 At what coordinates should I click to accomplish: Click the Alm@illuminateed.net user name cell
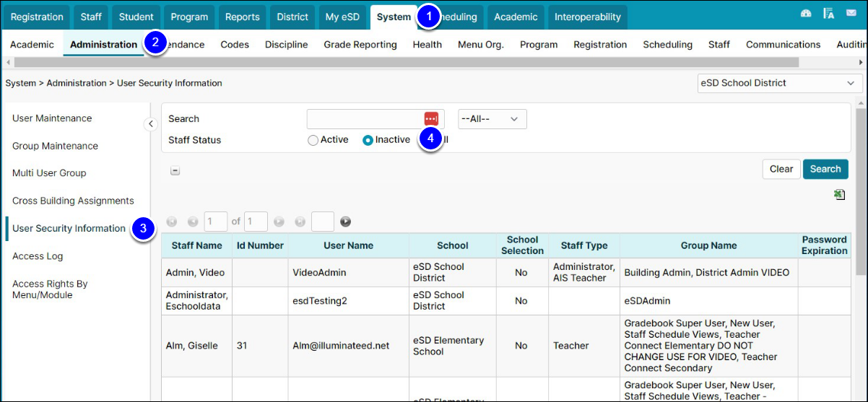348,346
